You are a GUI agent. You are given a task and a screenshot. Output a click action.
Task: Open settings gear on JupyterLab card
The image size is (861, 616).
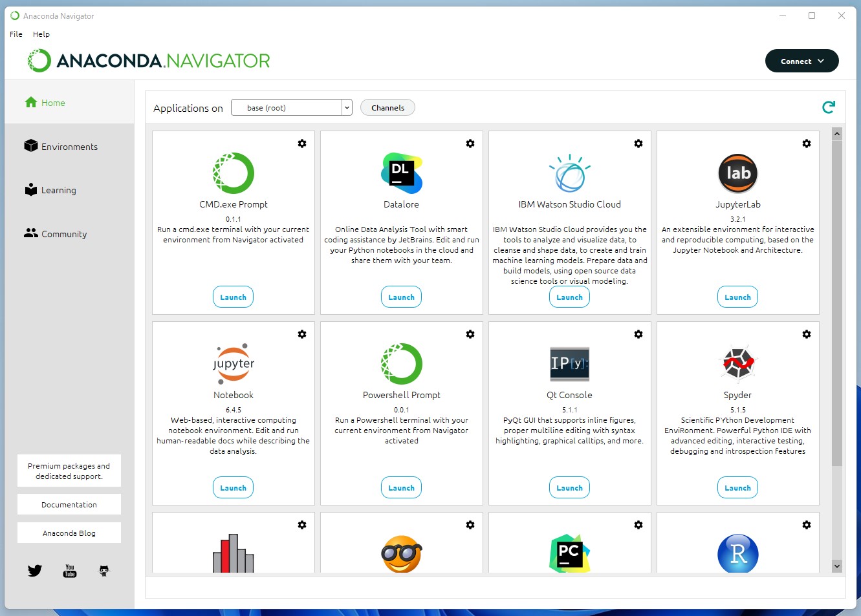(x=807, y=143)
